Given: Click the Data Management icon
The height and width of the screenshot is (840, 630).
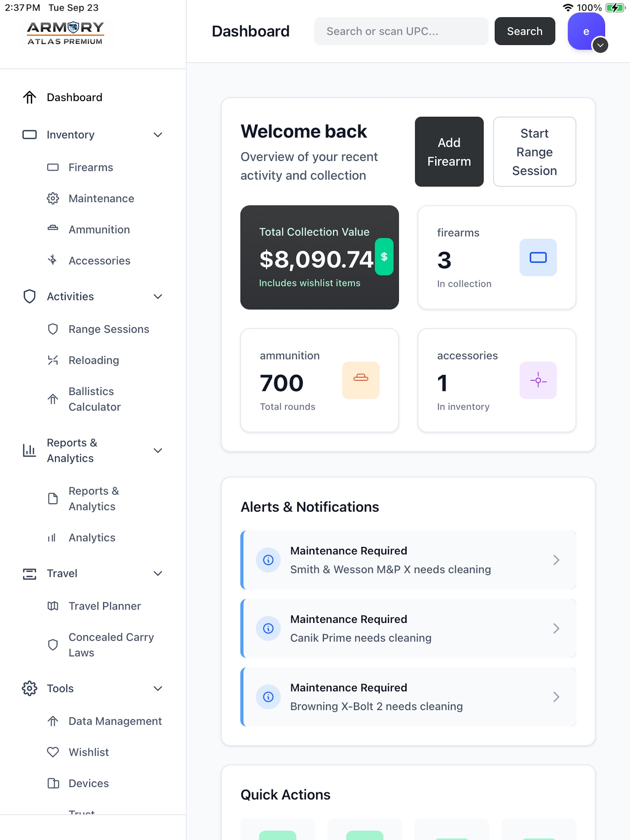Looking at the screenshot, I should [53, 721].
